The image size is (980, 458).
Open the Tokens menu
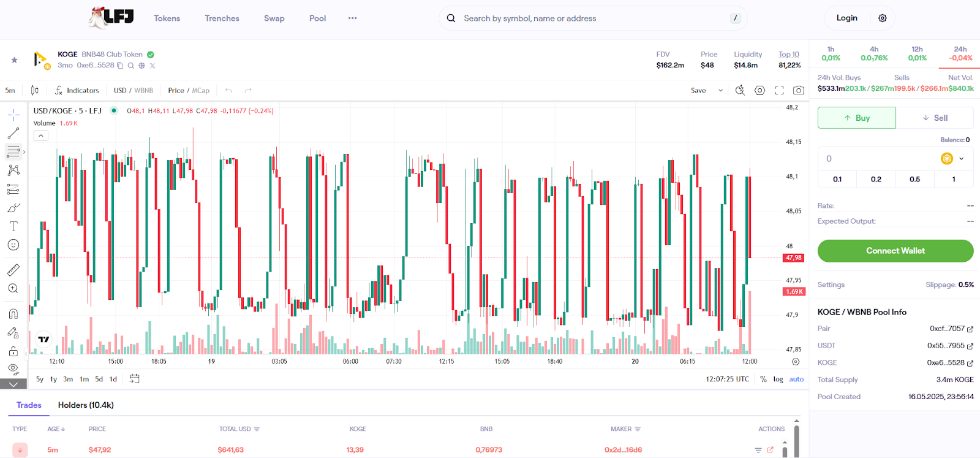[x=167, y=18]
